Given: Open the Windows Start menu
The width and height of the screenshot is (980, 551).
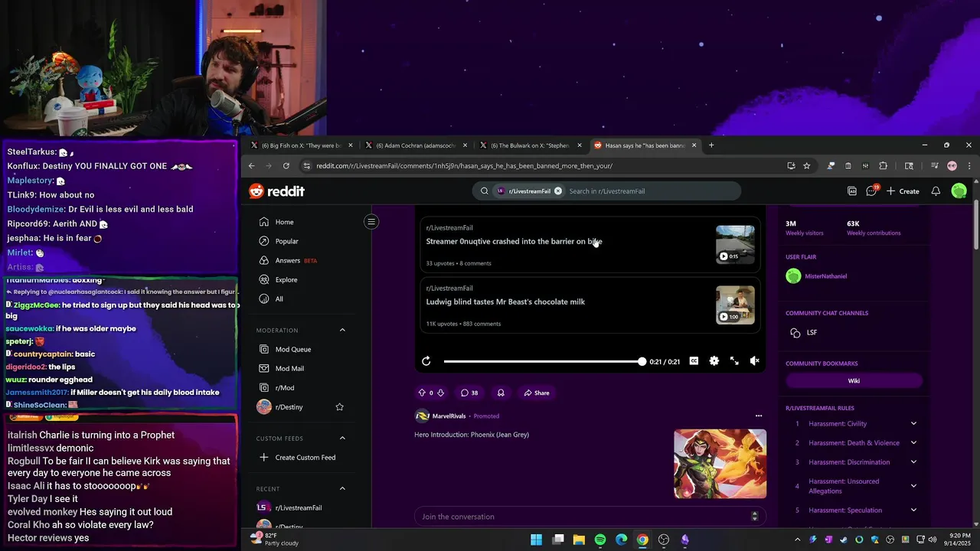Looking at the screenshot, I should 536,540.
